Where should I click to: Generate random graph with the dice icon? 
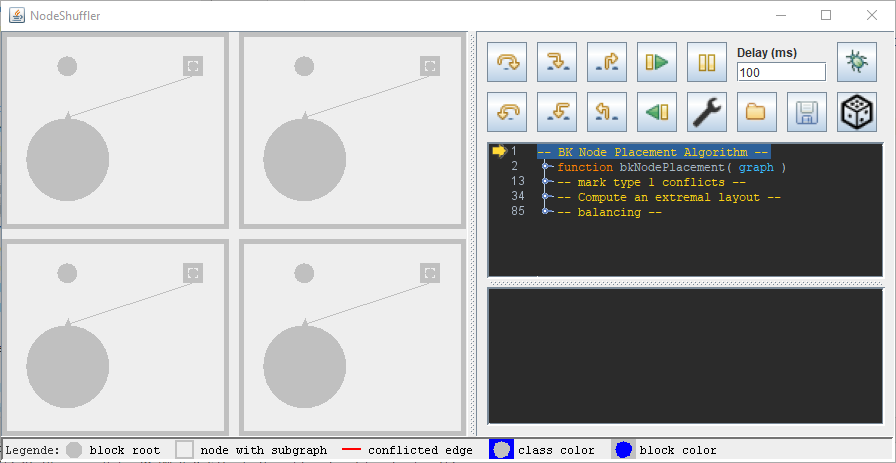[x=856, y=112]
